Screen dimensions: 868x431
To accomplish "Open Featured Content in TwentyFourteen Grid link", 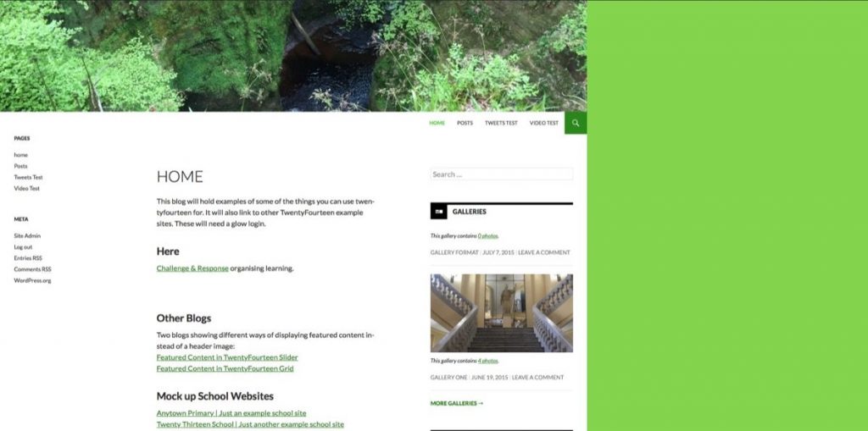I will click(225, 368).
